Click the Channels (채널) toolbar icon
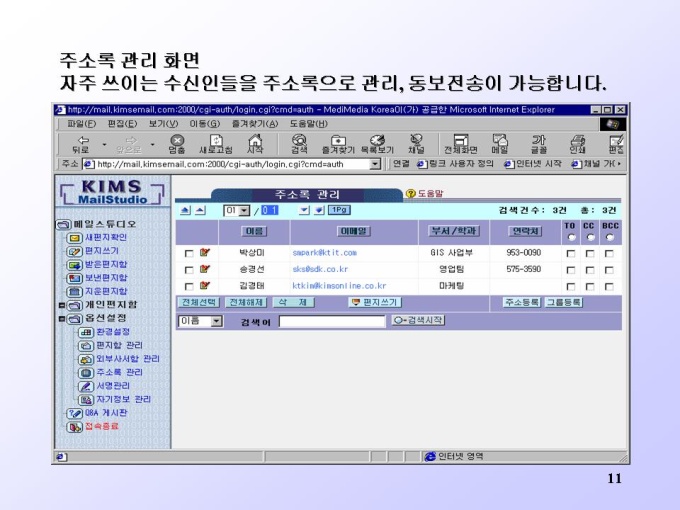Screen dimensions: 680x510 (416, 144)
